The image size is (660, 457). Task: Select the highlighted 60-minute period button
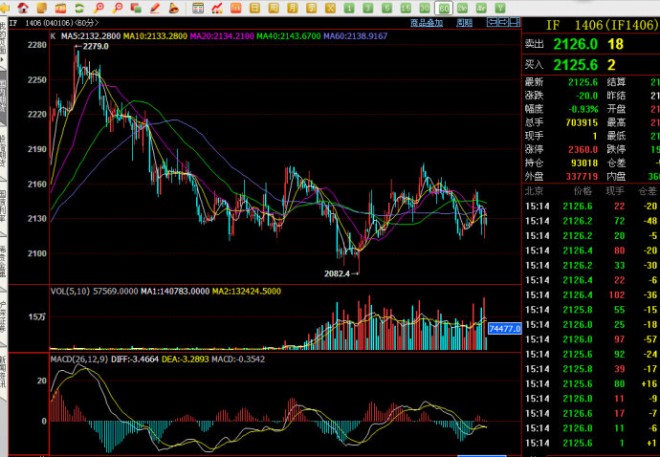point(444,7)
